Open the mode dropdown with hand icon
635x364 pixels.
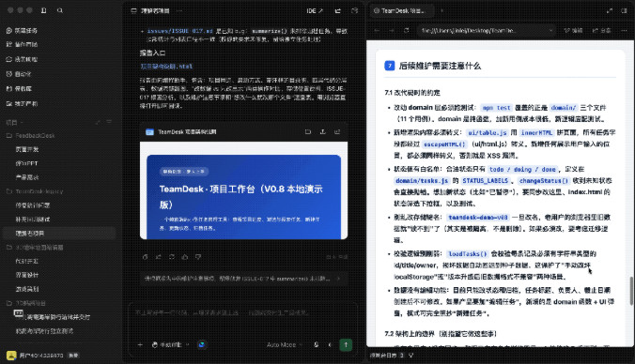point(171,345)
